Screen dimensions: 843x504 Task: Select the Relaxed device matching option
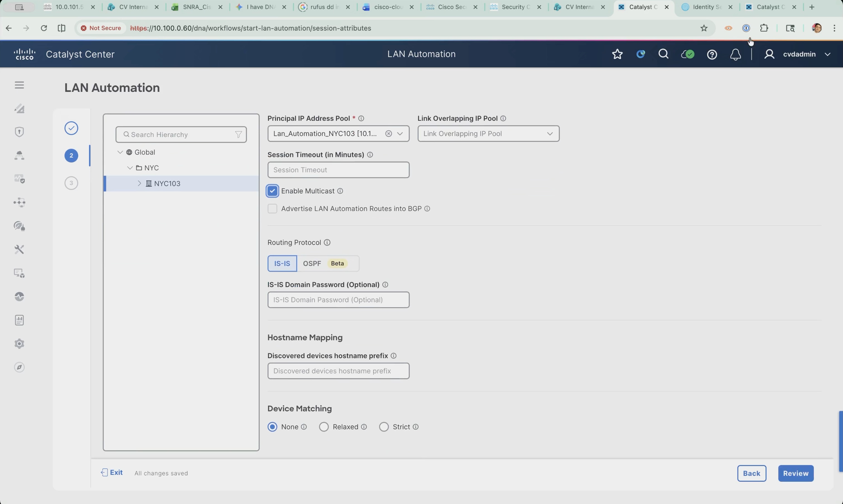pos(324,427)
